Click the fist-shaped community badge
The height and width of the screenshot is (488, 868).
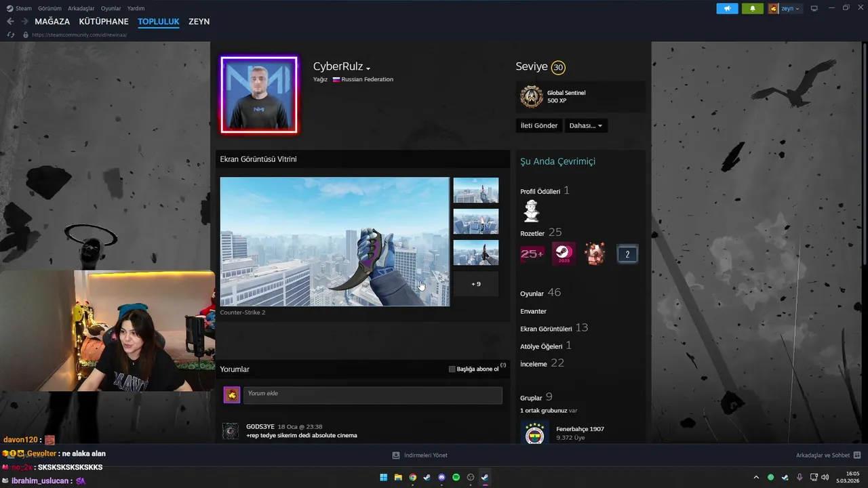pyautogui.click(x=595, y=254)
